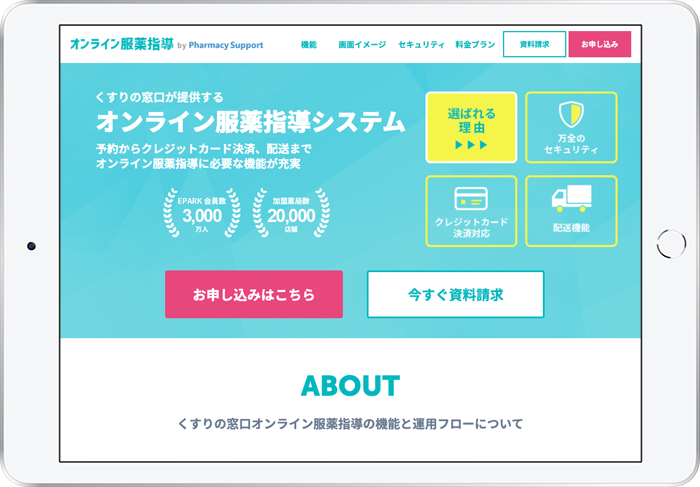700x487 pixels.
Task: Click the オンライン服薬指導 site logo
Action: click(x=121, y=44)
